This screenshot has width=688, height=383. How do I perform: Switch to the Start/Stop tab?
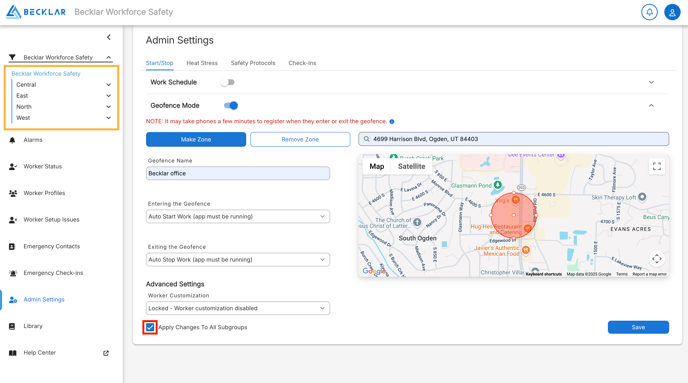(x=159, y=63)
